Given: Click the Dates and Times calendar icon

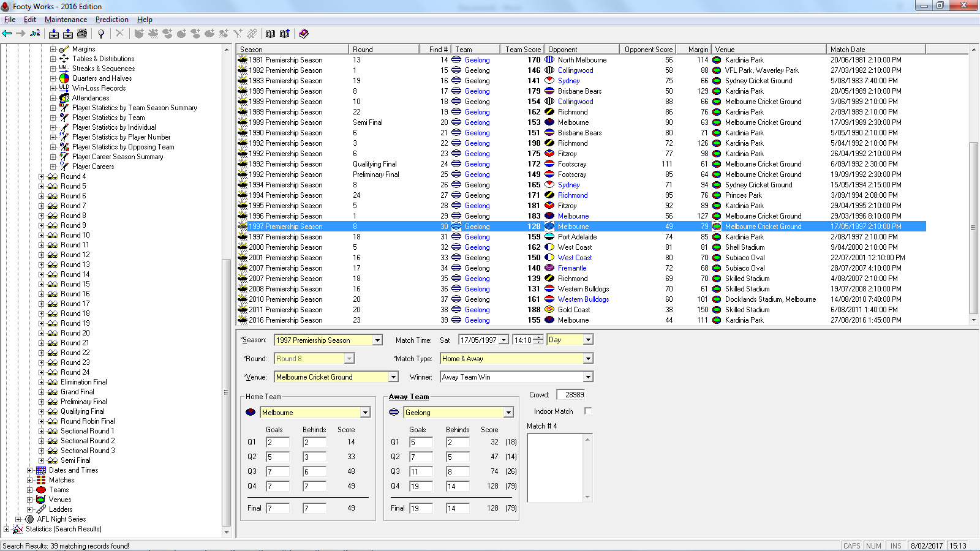Looking at the screenshot, I should click(41, 470).
